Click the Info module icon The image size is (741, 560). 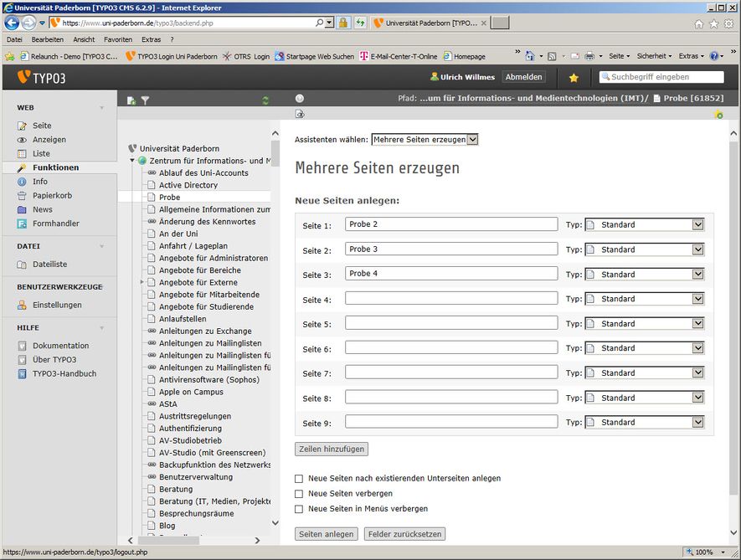pos(23,182)
